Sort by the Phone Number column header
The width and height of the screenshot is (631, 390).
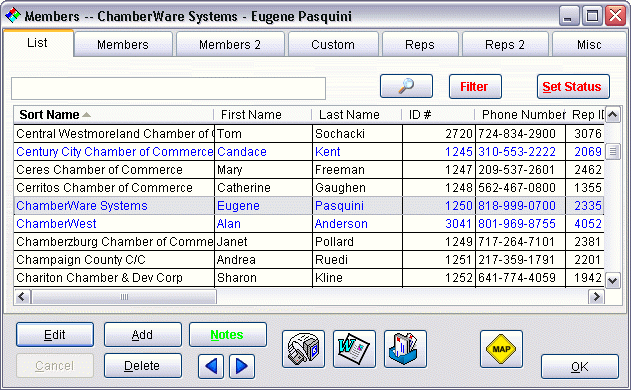[520, 115]
